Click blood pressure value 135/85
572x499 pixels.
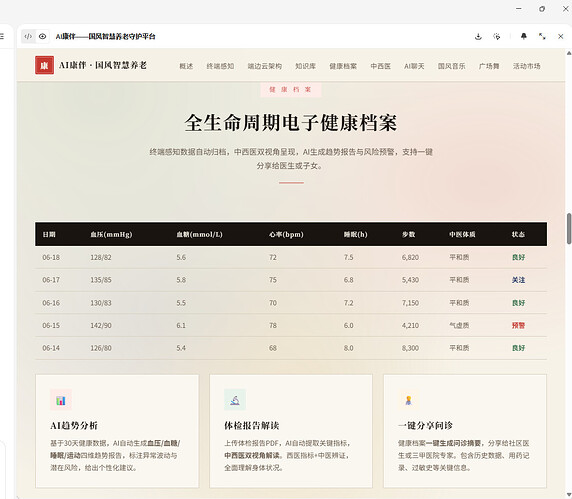[101, 280]
